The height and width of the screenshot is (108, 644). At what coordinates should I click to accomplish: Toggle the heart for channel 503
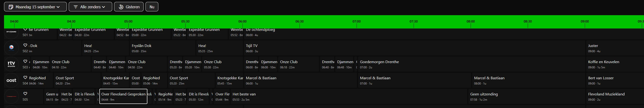click(25, 61)
